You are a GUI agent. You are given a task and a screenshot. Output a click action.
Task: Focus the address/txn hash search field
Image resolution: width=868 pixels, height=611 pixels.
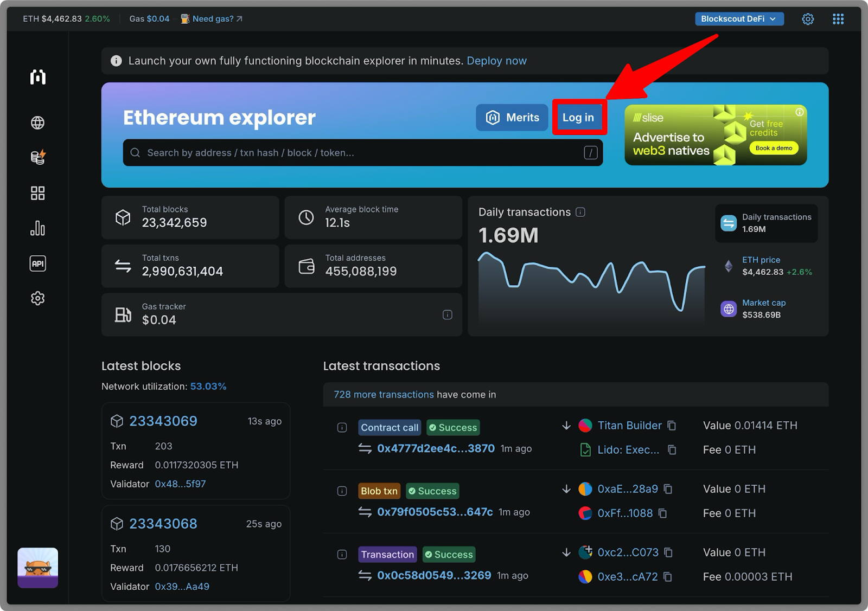tap(363, 153)
